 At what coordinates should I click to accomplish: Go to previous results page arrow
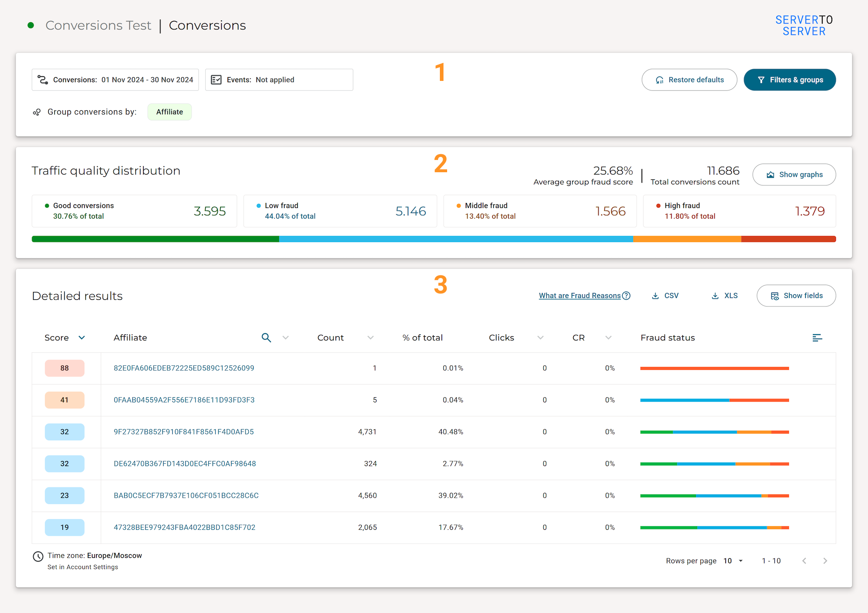(804, 561)
